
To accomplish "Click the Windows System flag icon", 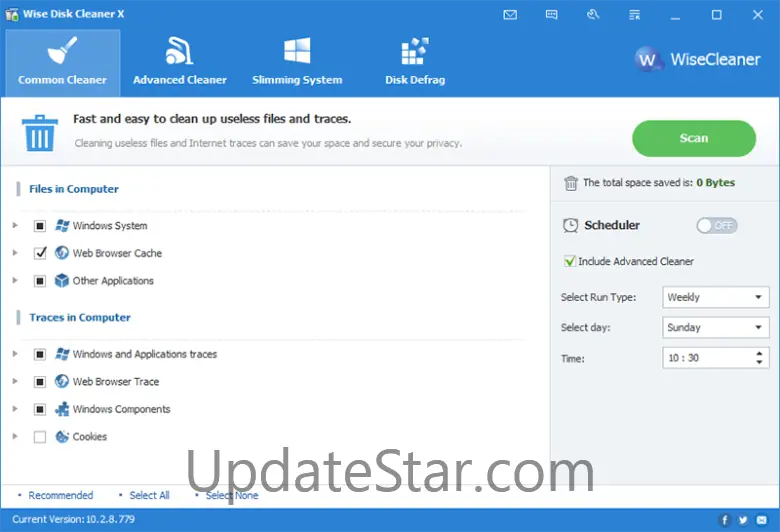I will [x=62, y=225].
